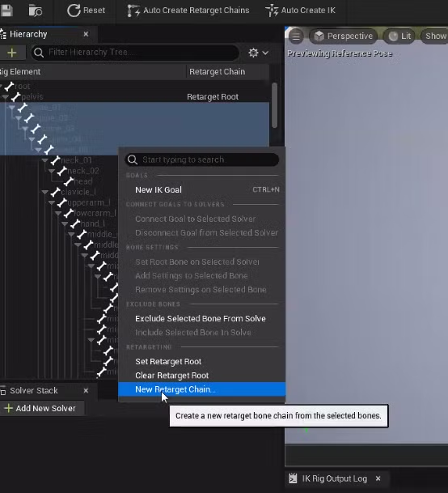Click the Browse to asset icon
Screen dimensions: 448x493
point(36,11)
